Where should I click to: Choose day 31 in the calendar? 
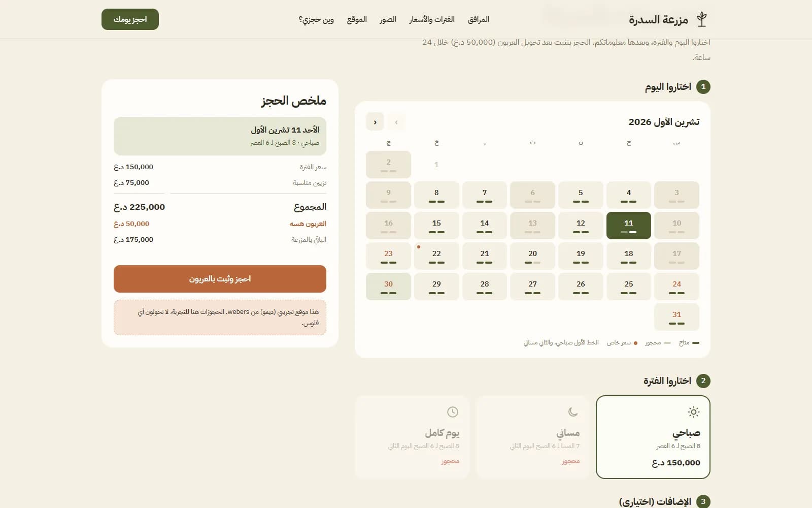tap(676, 317)
